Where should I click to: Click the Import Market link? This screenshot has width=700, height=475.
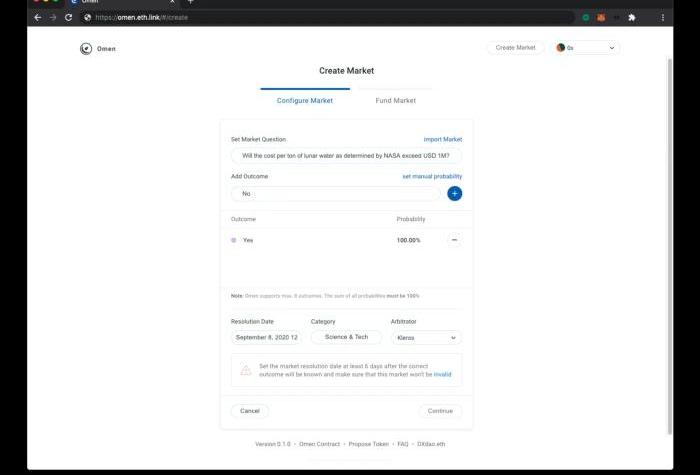[443, 139]
